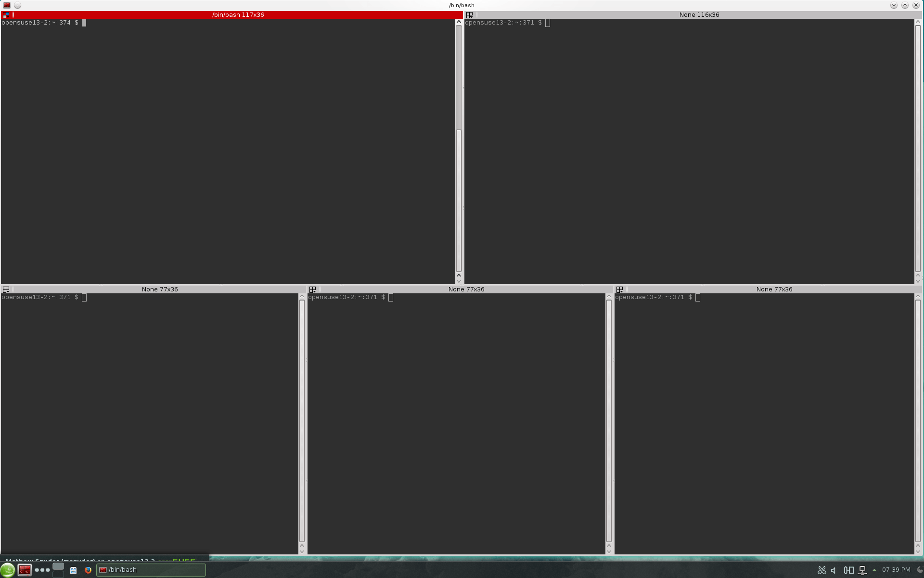The image size is (924, 578).
Task: Launch Firefox from the taskbar
Action: 88,570
